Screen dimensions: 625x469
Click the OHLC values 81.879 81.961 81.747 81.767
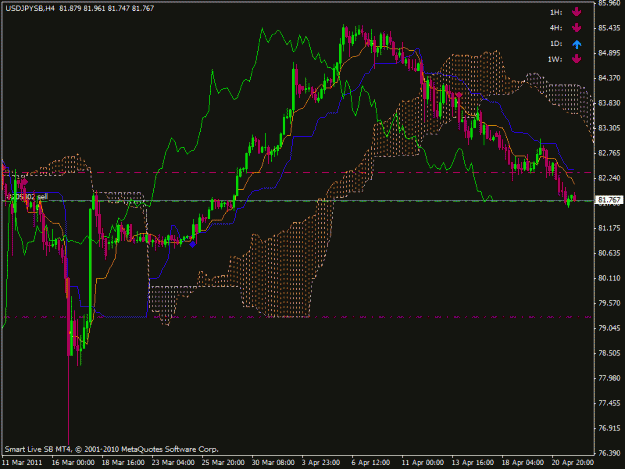pos(107,8)
